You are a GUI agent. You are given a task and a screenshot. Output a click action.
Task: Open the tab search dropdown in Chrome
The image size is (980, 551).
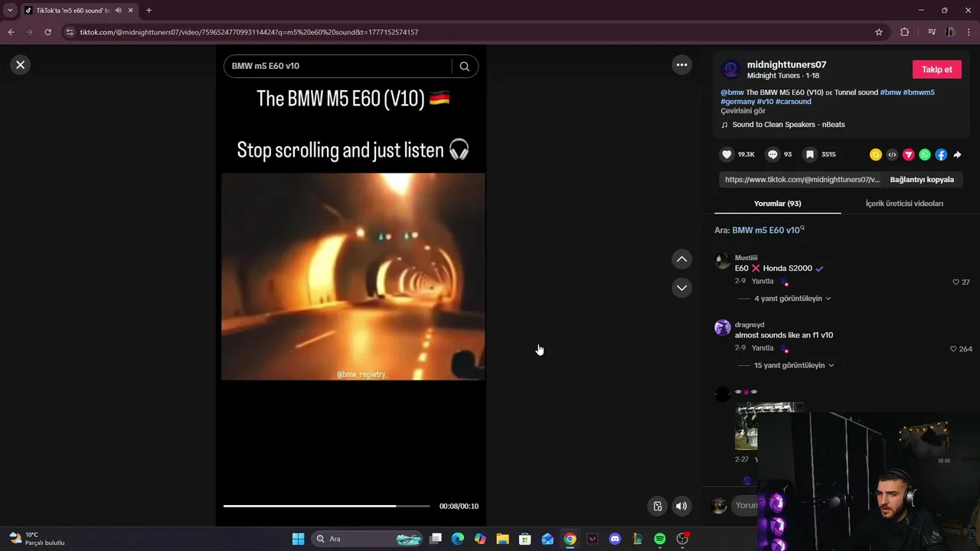pos(10,11)
